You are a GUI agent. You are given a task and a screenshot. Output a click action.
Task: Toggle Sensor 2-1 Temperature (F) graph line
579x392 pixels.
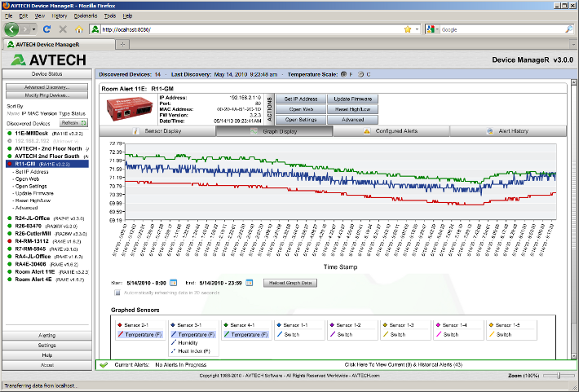point(140,334)
